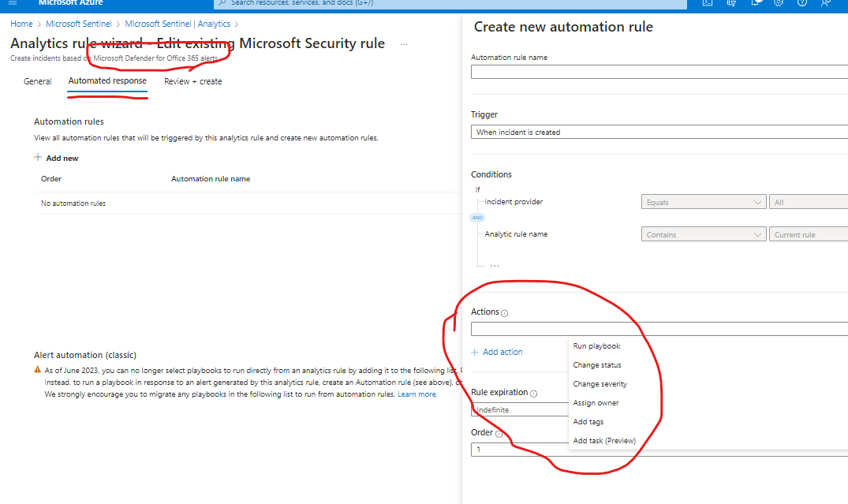848x504 pixels.
Task: Open the Microsoft Sentinel breadcrumb
Action: (78, 24)
